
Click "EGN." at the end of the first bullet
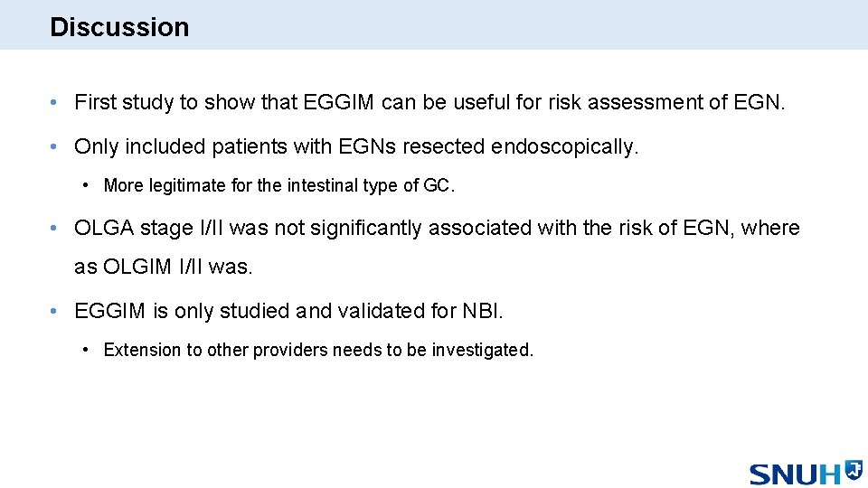tap(762, 102)
